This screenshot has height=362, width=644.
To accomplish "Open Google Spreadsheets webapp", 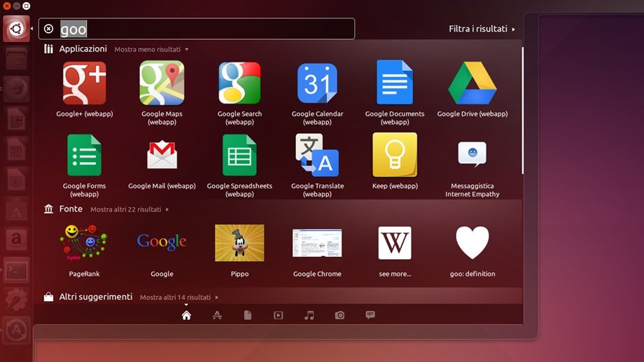I will (239, 155).
